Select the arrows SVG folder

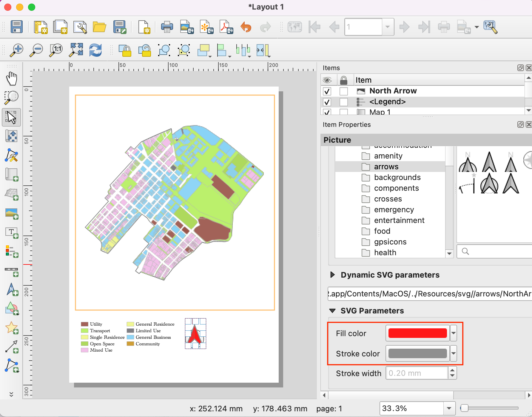pyautogui.click(x=386, y=167)
